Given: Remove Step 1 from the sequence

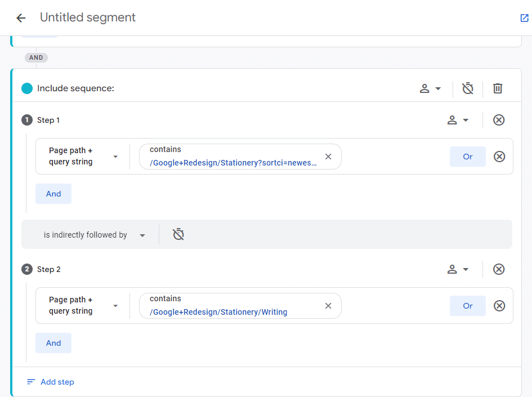Looking at the screenshot, I should click(x=499, y=120).
